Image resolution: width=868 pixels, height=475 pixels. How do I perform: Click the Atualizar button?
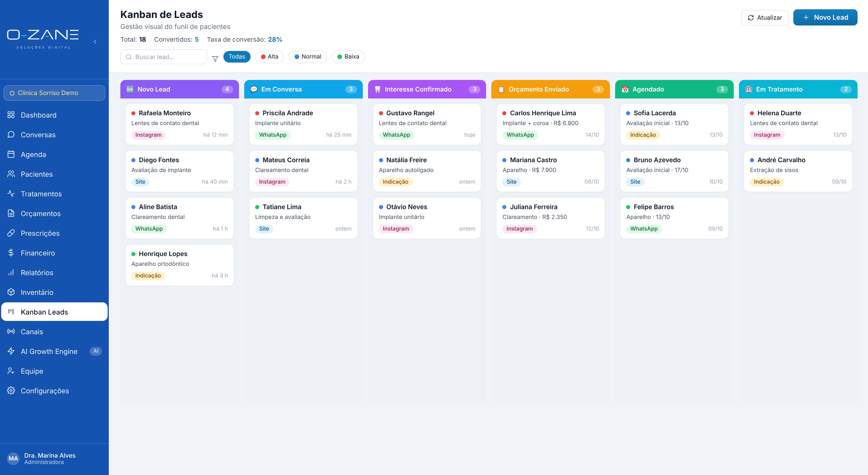click(x=764, y=18)
